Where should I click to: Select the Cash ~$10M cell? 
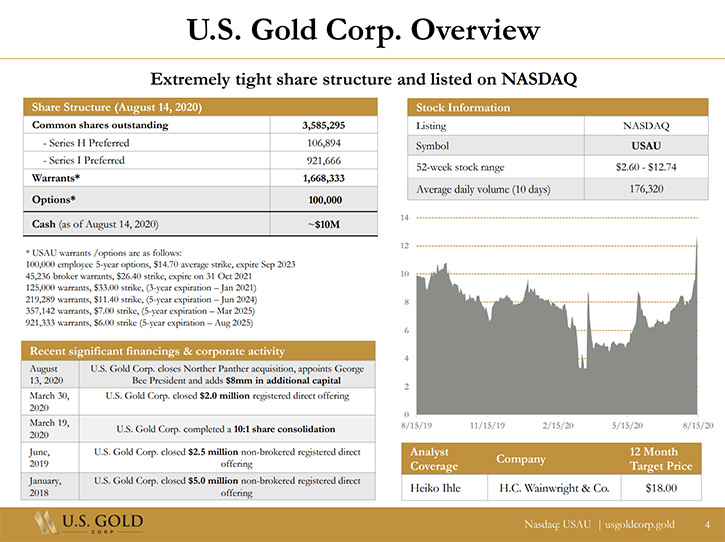pos(324,225)
